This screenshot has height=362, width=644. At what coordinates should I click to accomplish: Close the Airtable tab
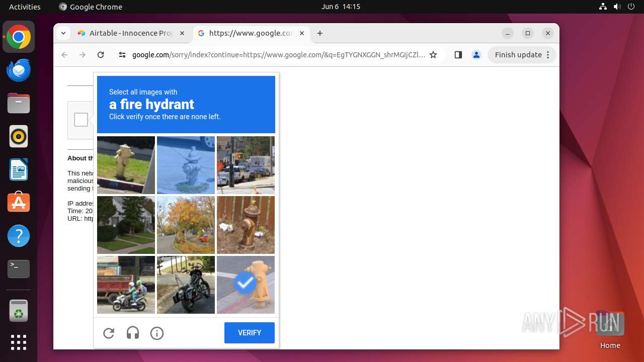pos(182,33)
